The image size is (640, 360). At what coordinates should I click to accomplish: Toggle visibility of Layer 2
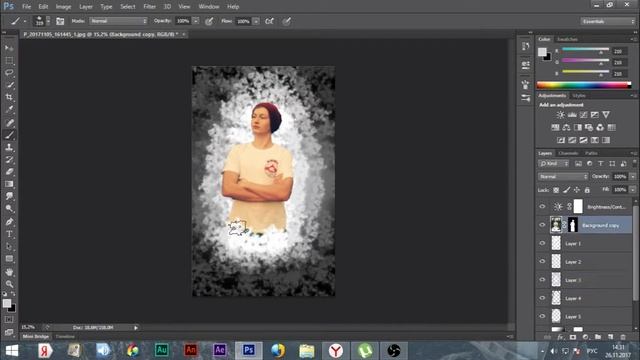(542, 262)
